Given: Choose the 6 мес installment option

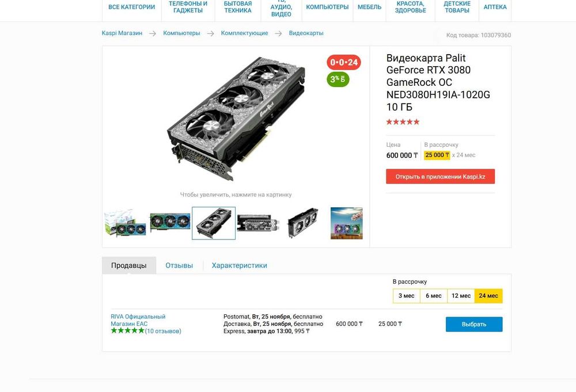Looking at the screenshot, I should 434,296.
